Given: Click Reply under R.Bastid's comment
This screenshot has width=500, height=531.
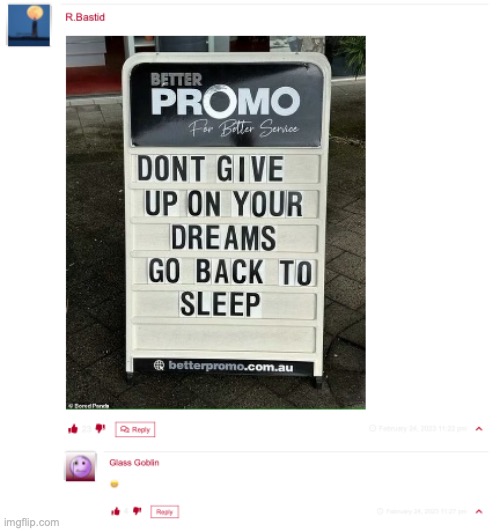Looking at the screenshot, I should (x=135, y=429).
